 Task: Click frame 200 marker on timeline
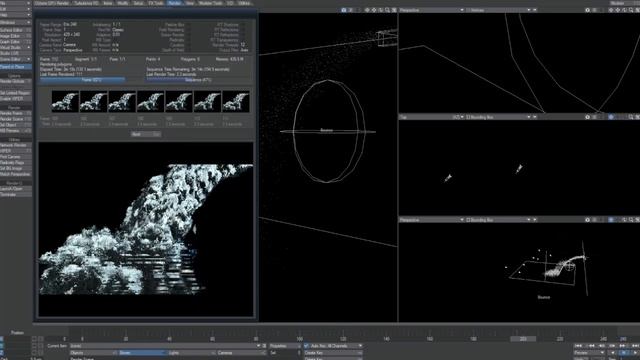523,339
